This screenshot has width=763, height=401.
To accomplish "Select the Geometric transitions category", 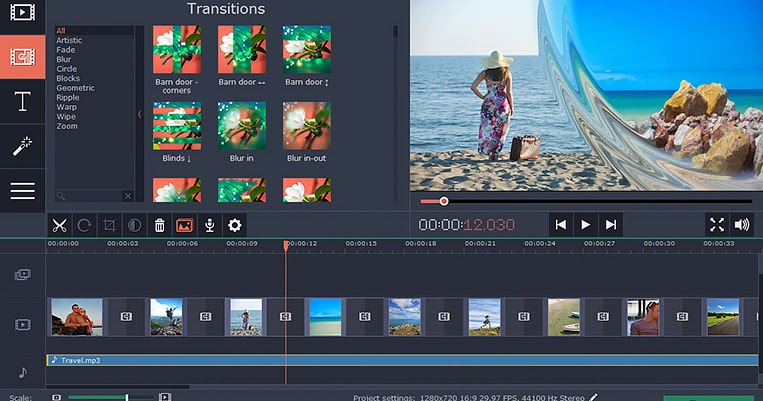I will pyautogui.click(x=75, y=88).
